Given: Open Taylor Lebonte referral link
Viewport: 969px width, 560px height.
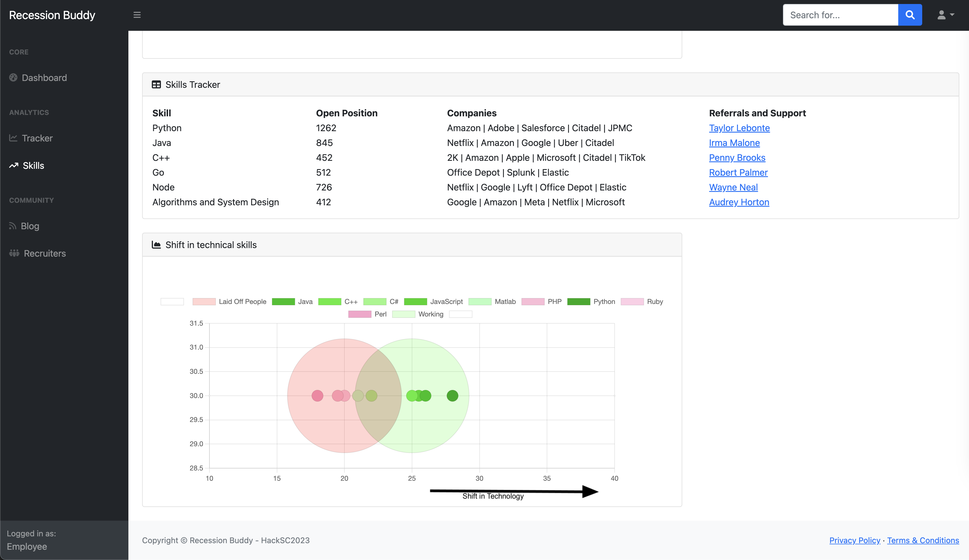Looking at the screenshot, I should [739, 128].
